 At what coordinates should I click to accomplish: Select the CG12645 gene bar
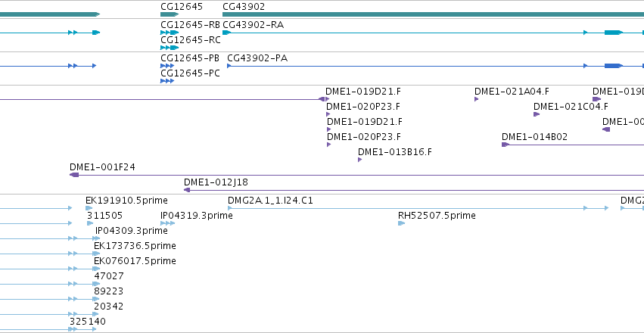pos(170,14)
